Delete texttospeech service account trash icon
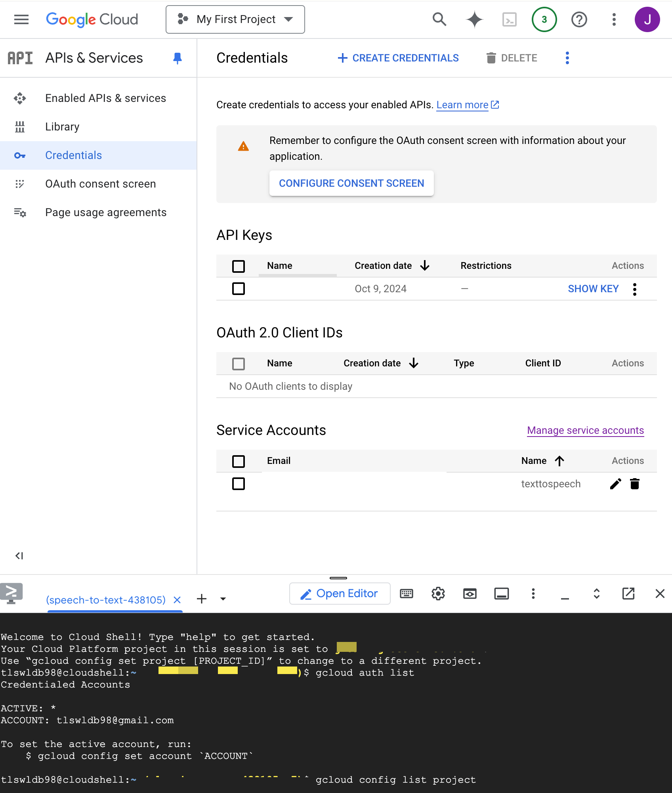This screenshot has height=793, width=672. 635,484
